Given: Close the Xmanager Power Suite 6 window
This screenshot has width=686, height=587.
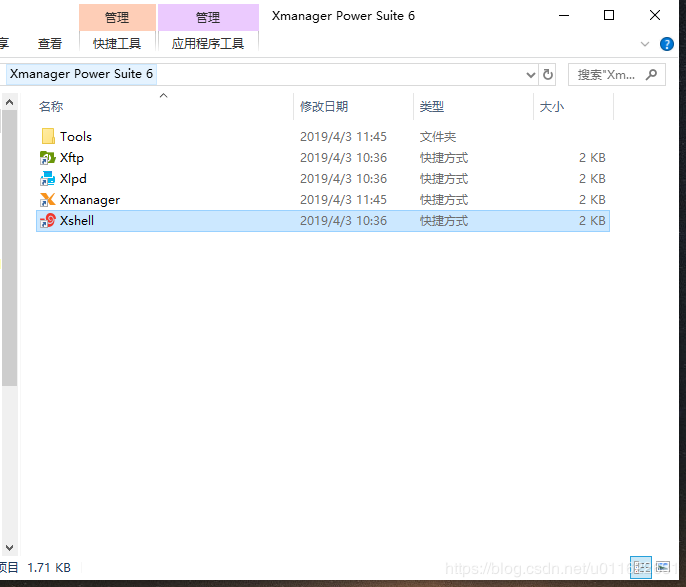Looking at the screenshot, I should (x=655, y=16).
